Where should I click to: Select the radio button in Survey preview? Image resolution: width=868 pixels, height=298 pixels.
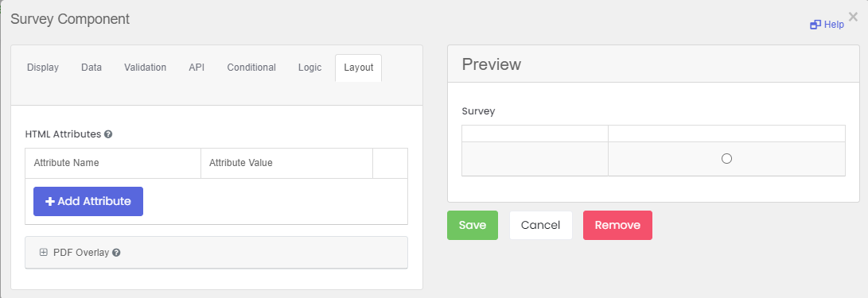click(x=727, y=159)
